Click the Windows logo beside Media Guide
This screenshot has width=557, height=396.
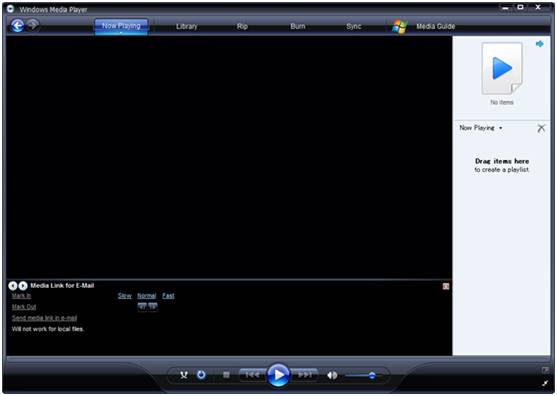pos(400,26)
